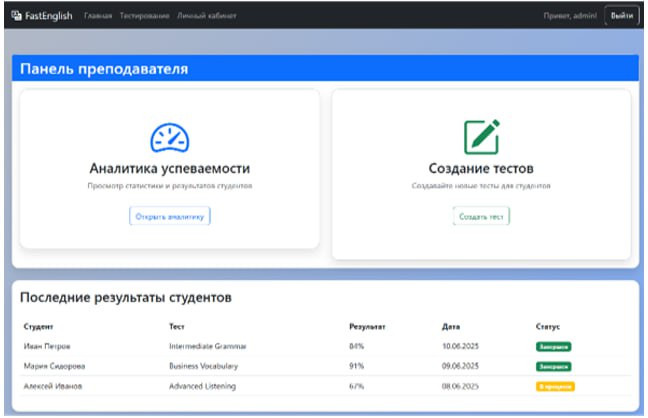Click the Дата column header
Screen dimensions: 648x418
[451, 327]
